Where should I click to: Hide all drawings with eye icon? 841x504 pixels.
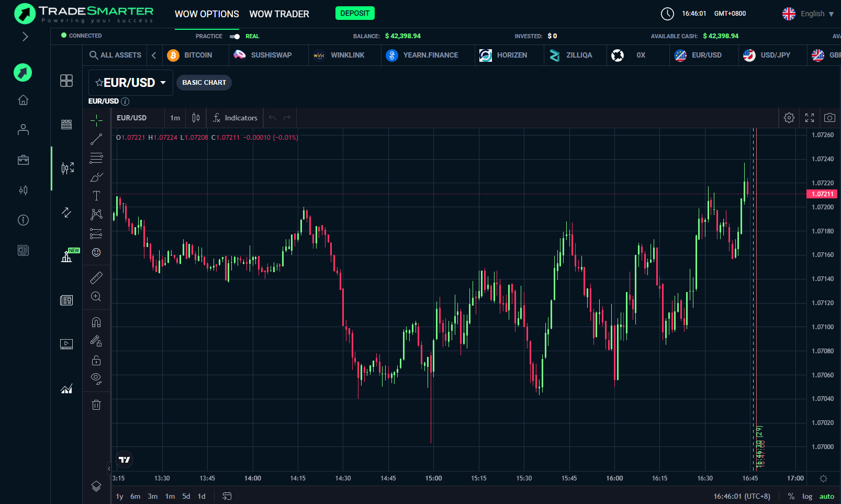pos(96,379)
